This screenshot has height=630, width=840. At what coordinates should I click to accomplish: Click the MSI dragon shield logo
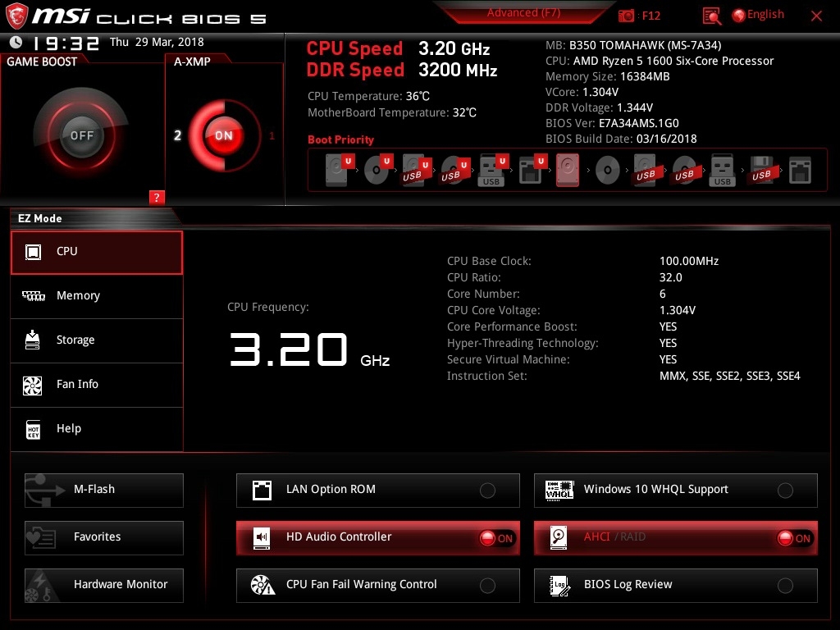coord(16,16)
